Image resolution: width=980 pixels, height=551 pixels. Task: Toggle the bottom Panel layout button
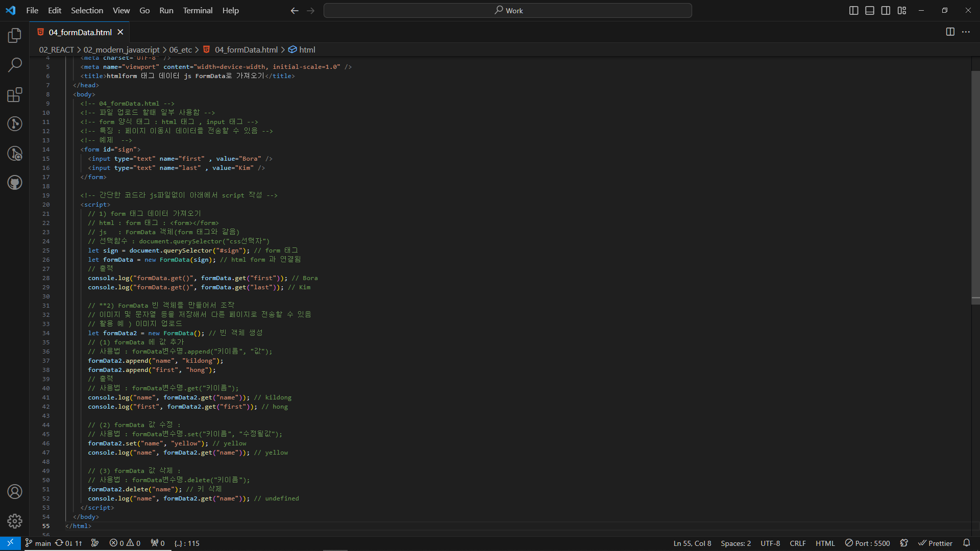(x=870, y=10)
